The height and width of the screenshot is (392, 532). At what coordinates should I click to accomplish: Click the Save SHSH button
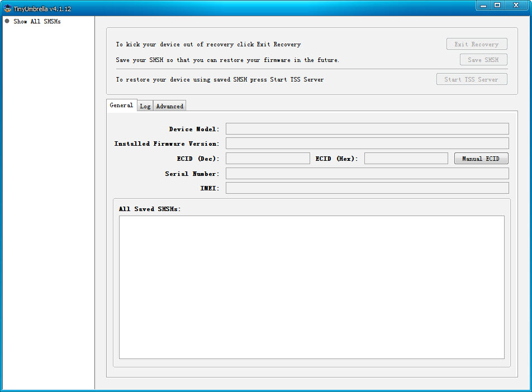pos(483,60)
